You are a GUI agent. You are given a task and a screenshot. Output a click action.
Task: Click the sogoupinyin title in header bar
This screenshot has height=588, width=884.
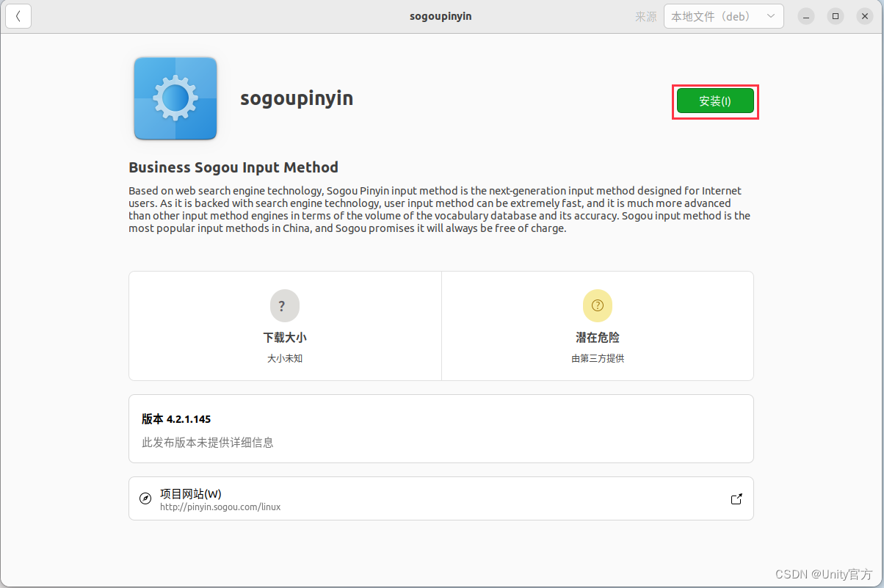tap(441, 16)
